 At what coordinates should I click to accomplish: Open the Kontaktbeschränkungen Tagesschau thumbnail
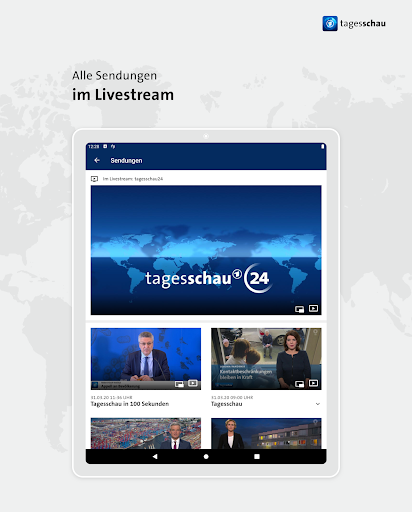click(x=266, y=359)
